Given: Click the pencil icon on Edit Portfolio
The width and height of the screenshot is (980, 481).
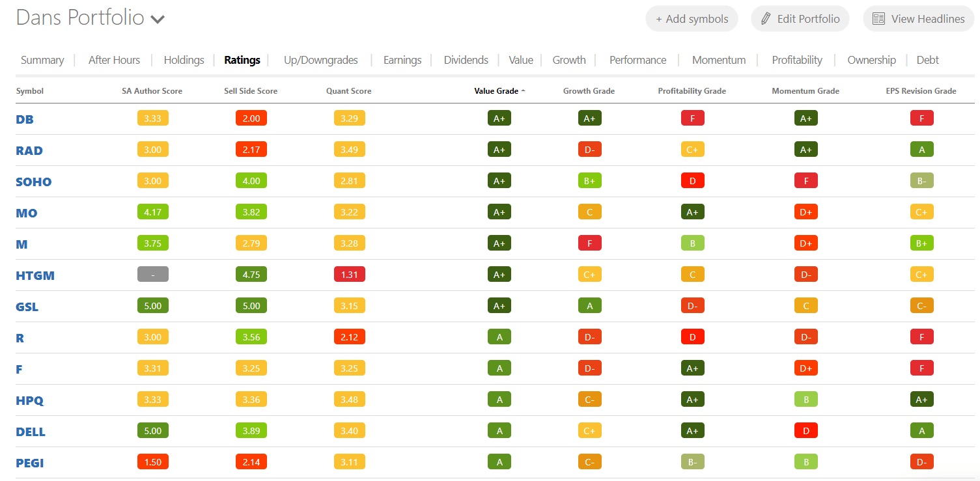Looking at the screenshot, I should (x=766, y=19).
